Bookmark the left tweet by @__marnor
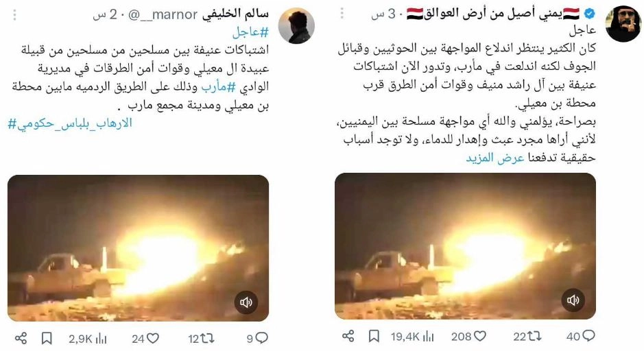The image size is (644, 351). 47,338
